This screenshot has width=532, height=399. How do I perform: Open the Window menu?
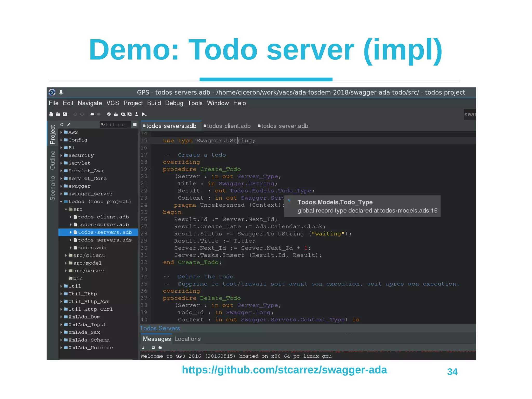click(218, 103)
